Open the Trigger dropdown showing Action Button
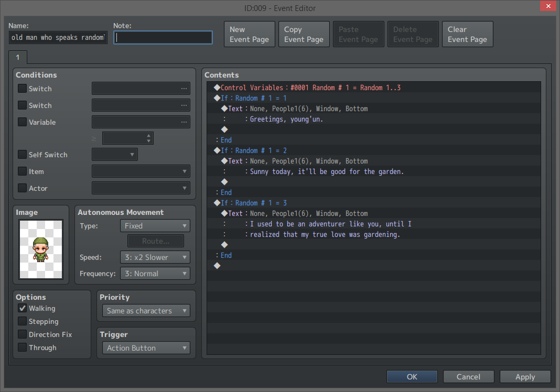560x392 pixels. pyautogui.click(x=145, y=347)
